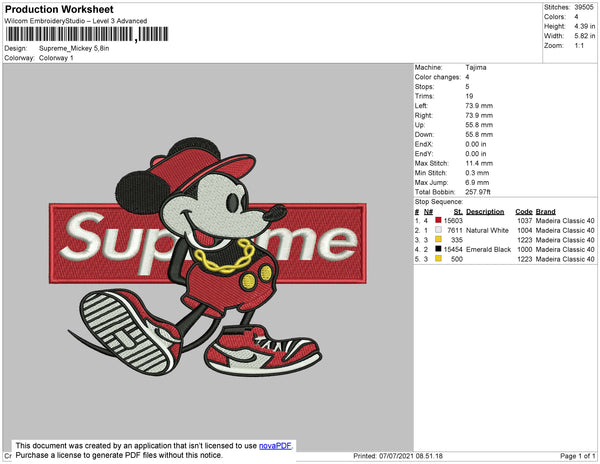Click the 'Stop Sequence:' label
The height and width of the screenshot is (464, 600).
439,202
